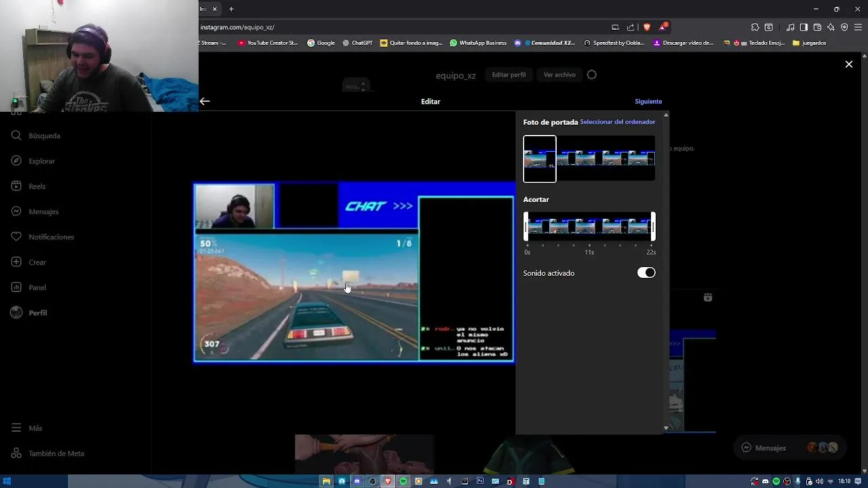This screenshot has height=488, width=868.
Task: Click the Notificaciones heart icon
Action: 17,237
